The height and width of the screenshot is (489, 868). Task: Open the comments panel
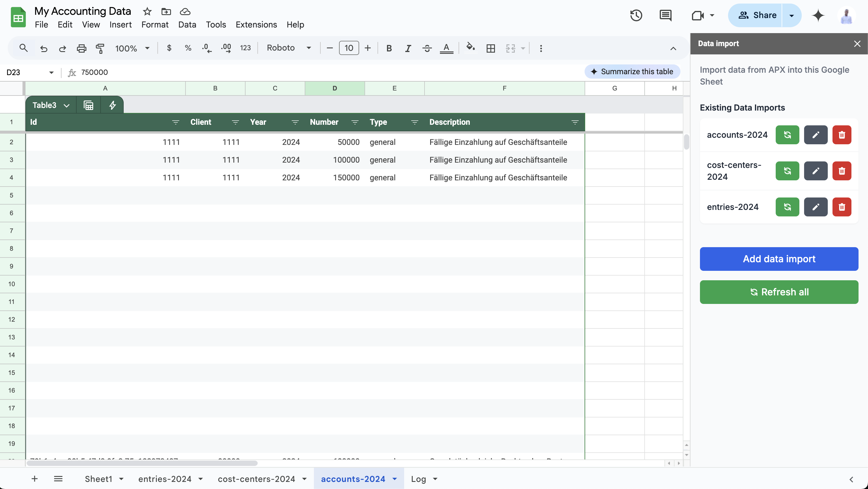coord(665,15)
